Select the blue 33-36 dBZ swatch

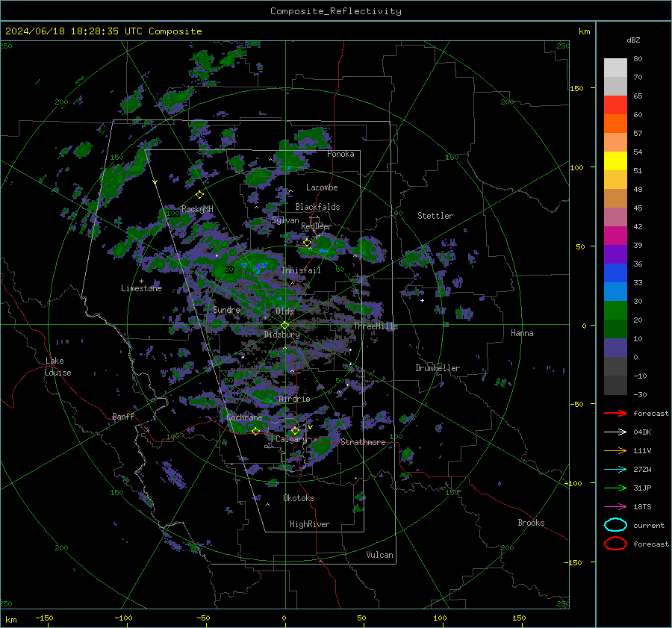tap(615, 273)
